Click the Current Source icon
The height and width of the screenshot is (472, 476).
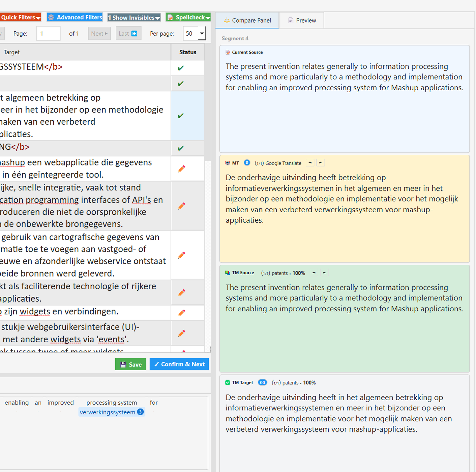pyautogui.click(x=228, y=52)
